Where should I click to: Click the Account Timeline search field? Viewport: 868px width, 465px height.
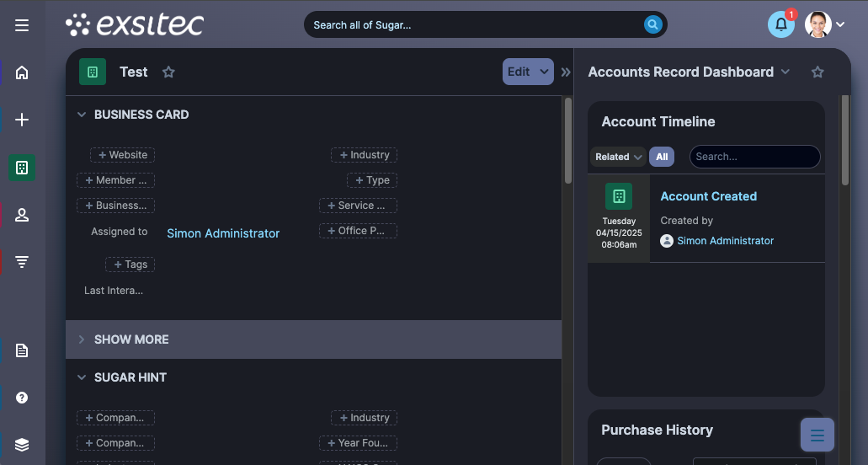point(754,157)
